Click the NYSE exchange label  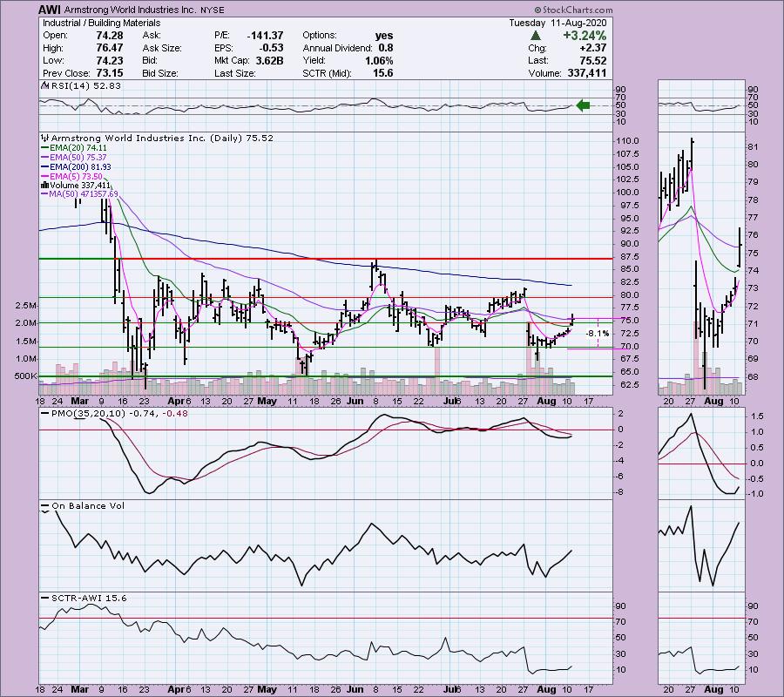pyautogui.click(x=214, y=10)
